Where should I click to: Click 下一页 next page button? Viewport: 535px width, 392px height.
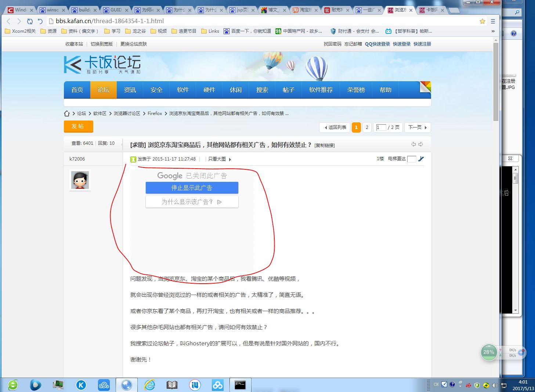[417, 127]
